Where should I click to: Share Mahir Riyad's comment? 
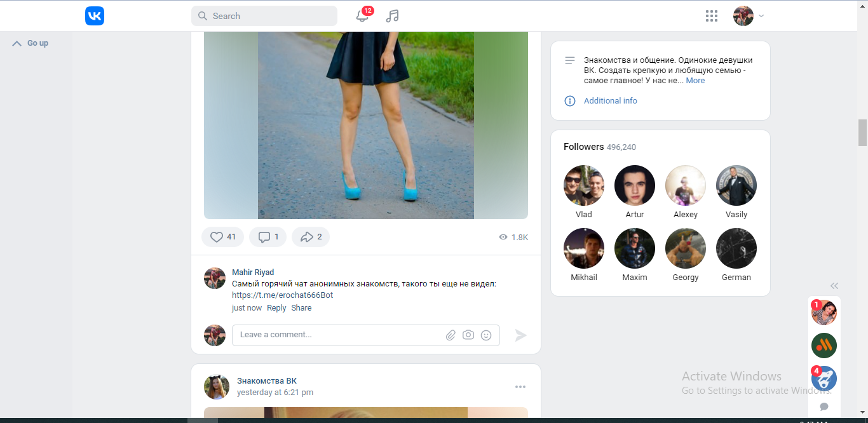pos(301,308)
